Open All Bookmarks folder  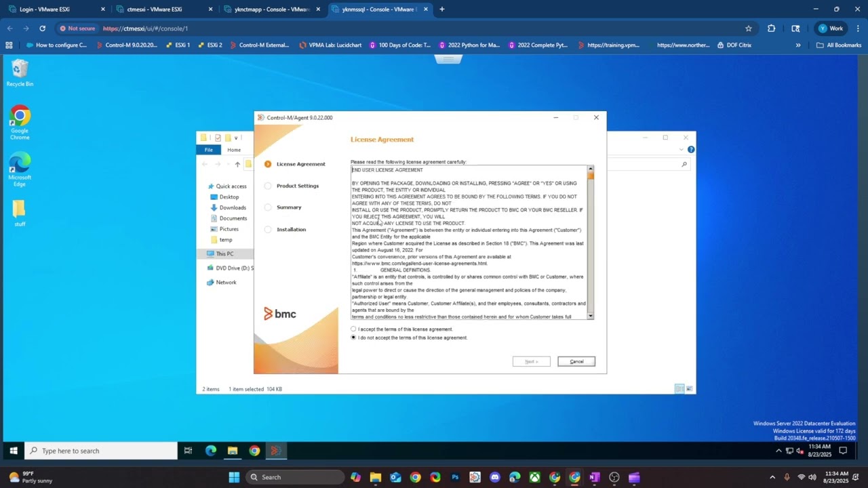[839, 45]
